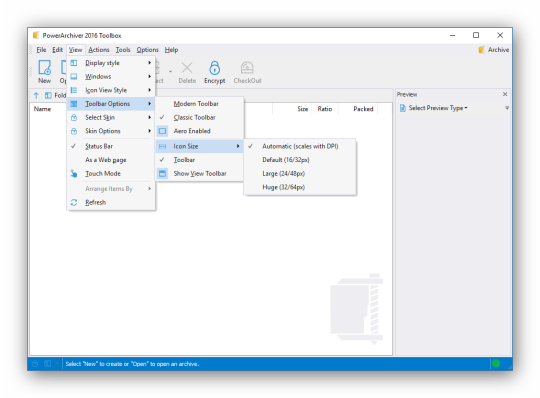Choose As a Web page
The height and width of the screenshot is (398, 540).
111,160
